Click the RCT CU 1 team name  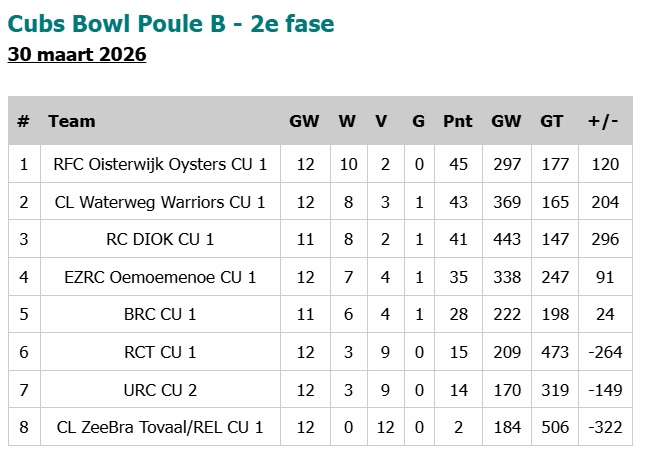[x=160, y=352]
